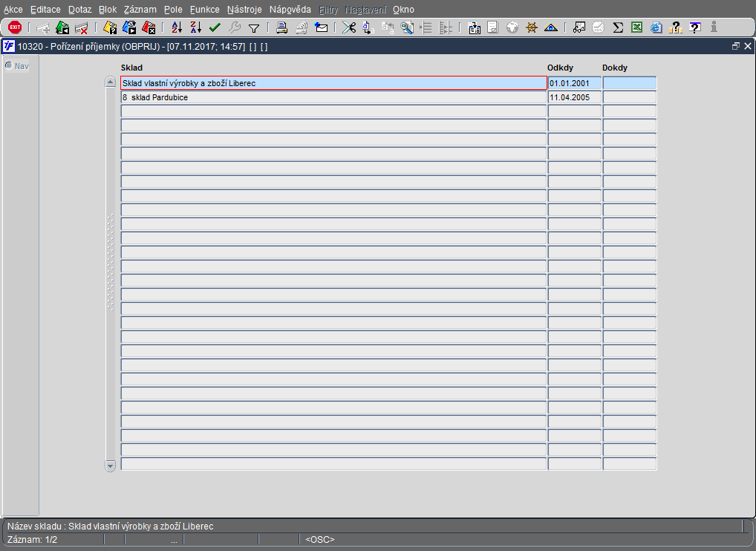Click the ship's wheel navigation icon

pos(531,28)
